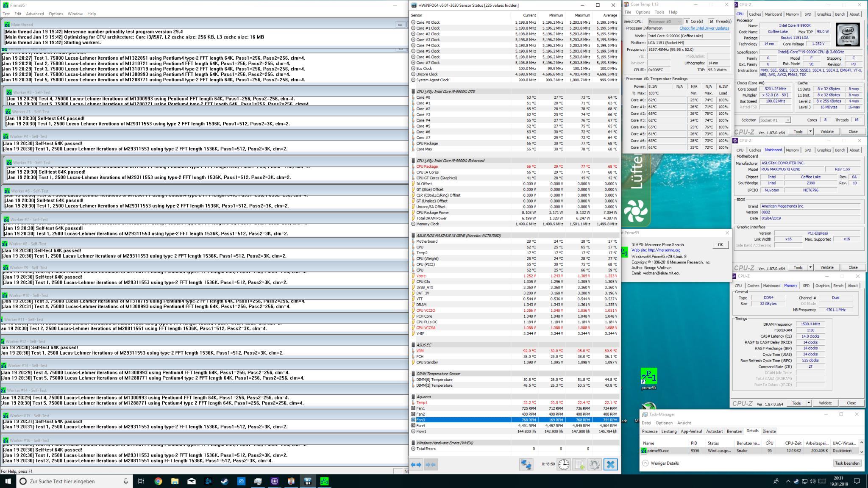Open Check for Intel Driver Updates link
The width and height of the screenshot is (868, 488).
click(704, 28)
